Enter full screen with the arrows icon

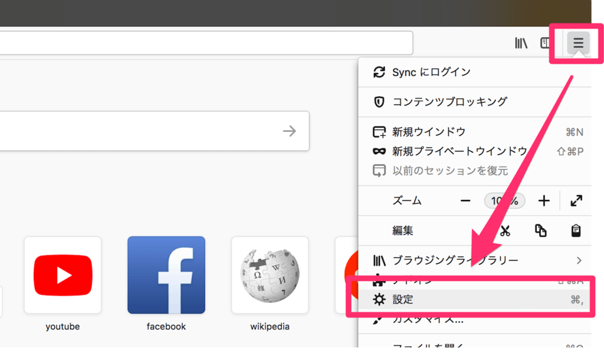[x=576, y=201]
